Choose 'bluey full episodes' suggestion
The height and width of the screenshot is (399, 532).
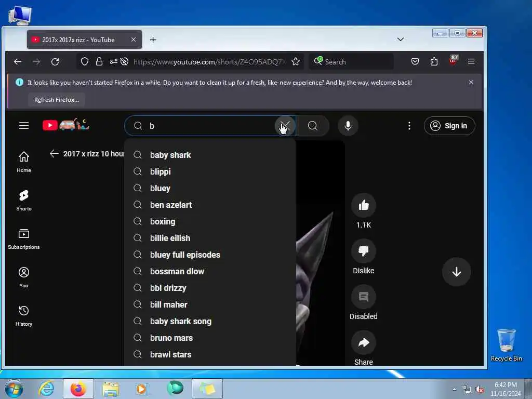[210, 255]
